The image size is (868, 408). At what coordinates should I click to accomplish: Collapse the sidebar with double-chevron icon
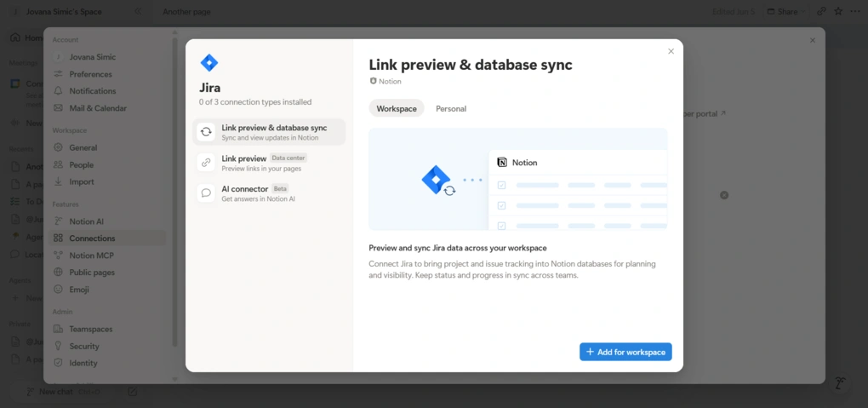[138, 11]
